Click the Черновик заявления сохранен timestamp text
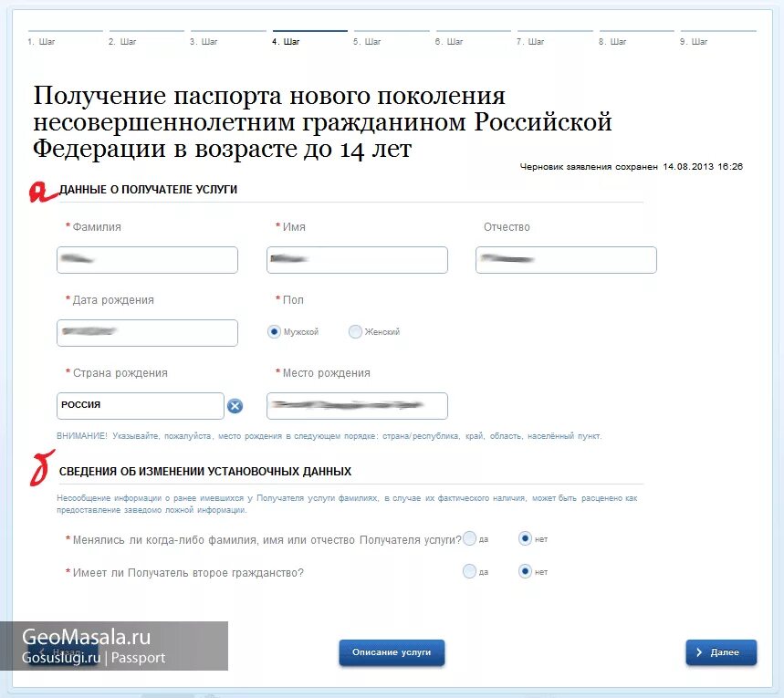Screen dimensions: 784x698 click(632, 166)
